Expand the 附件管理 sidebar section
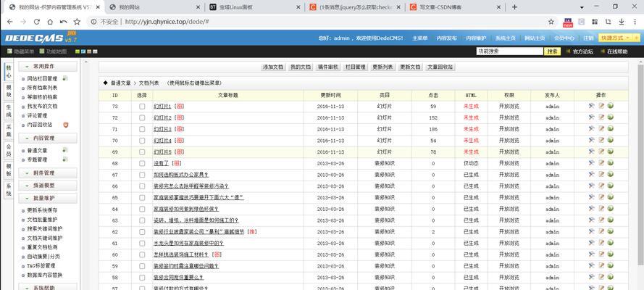644x290 pixels. [48, 173]
